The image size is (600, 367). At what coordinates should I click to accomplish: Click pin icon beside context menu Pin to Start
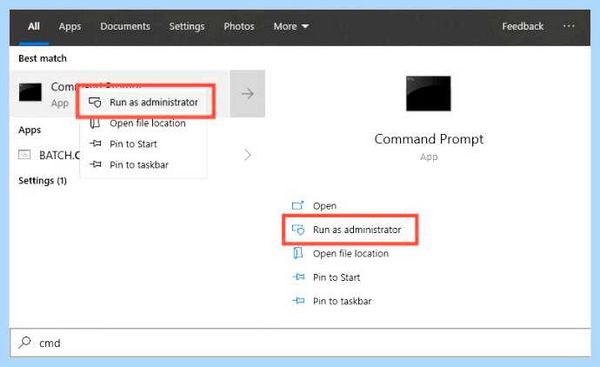click(x=95, y=144)
